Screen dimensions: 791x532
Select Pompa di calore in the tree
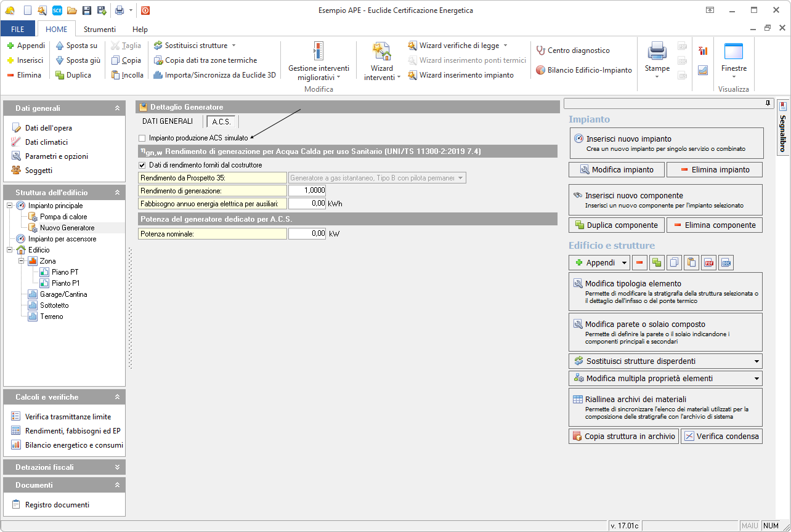63,217
